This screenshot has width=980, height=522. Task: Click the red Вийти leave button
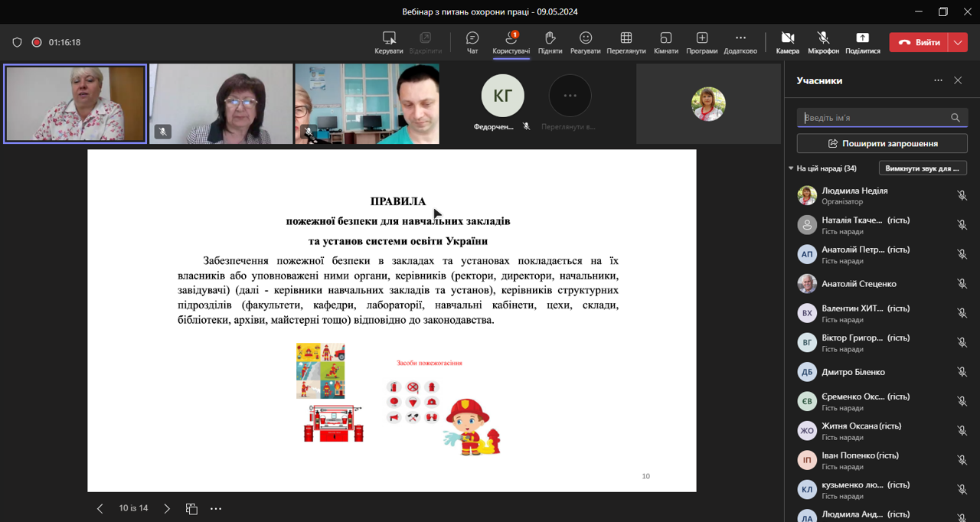919,42
